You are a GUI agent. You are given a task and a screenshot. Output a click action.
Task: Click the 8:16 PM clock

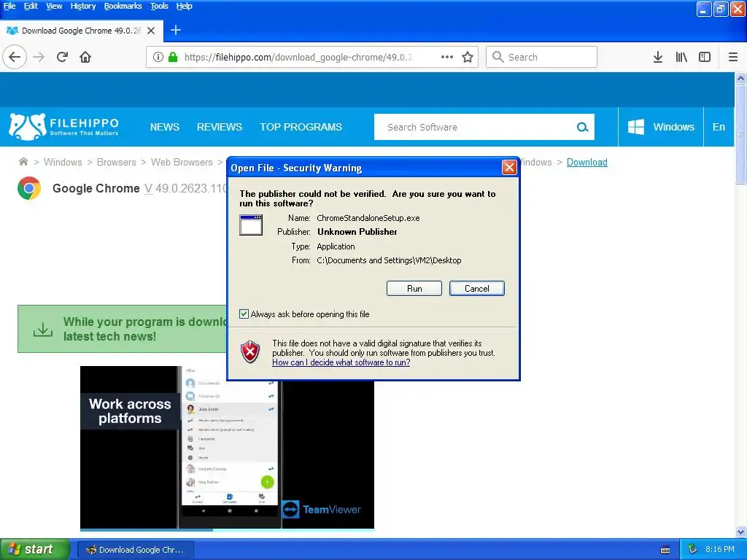tap(719, 550)
